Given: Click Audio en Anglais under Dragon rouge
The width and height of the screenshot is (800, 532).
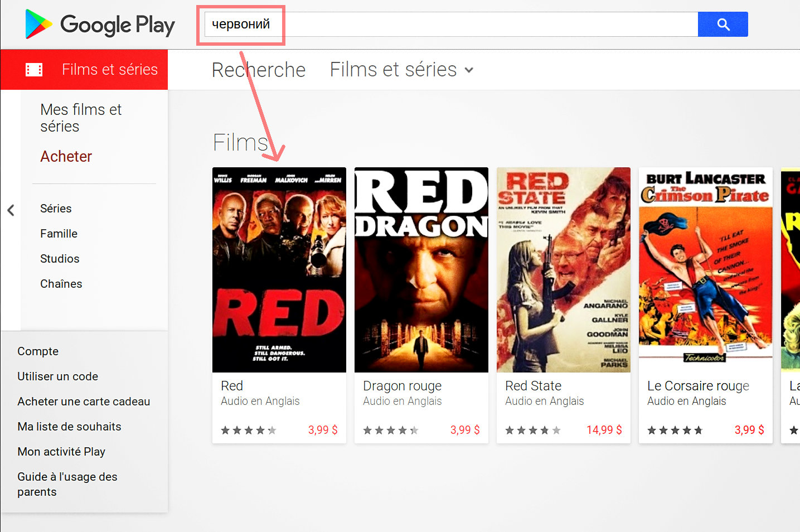Looking at the screenshot, I should (402, 402).
